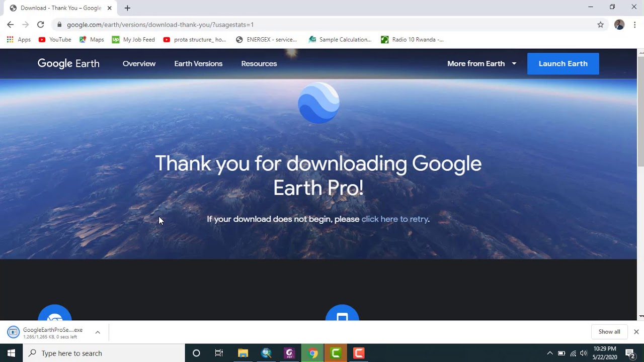Close the downloads bar
Screen dimensions: 644x362
pyautogui.click(x=636, y=332)
